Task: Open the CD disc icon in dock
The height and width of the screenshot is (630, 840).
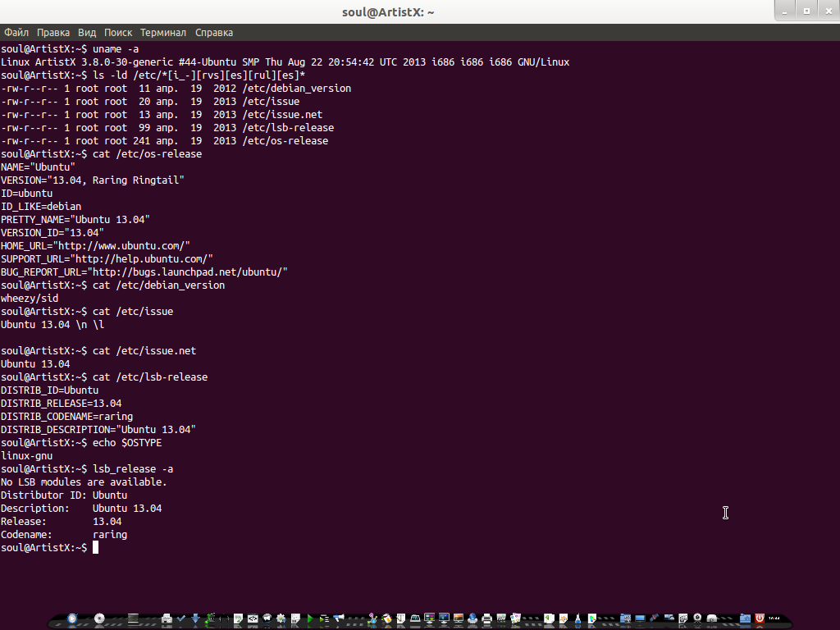Action: pyautogui.click(x=99, y=619)
